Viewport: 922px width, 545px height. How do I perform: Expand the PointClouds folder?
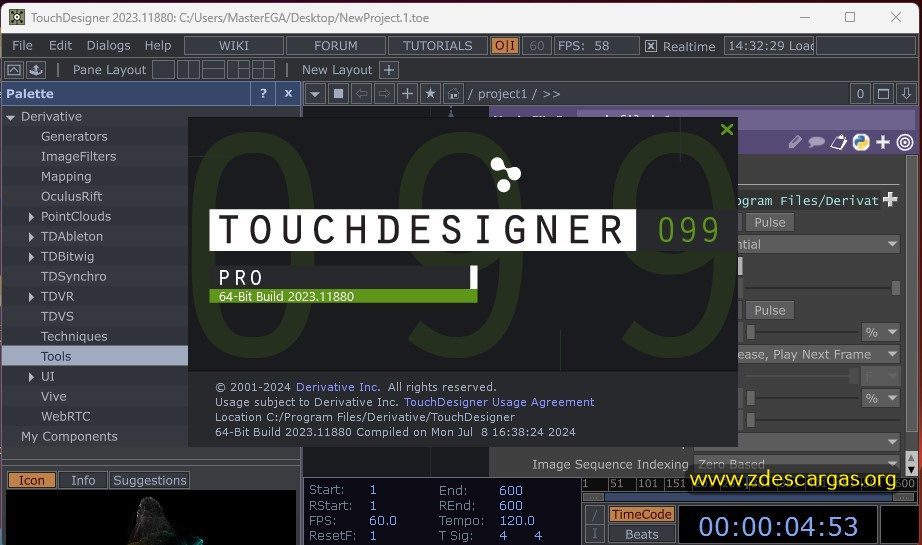pos(31,217)
